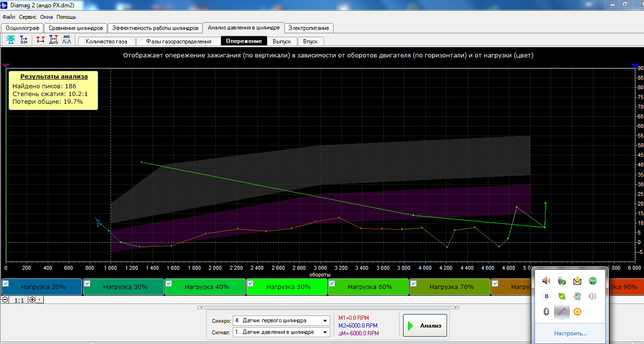Toggle the checkbox on the partly hidden orange load button
Viewport: 644px width, 344px height.
point(495,284)
